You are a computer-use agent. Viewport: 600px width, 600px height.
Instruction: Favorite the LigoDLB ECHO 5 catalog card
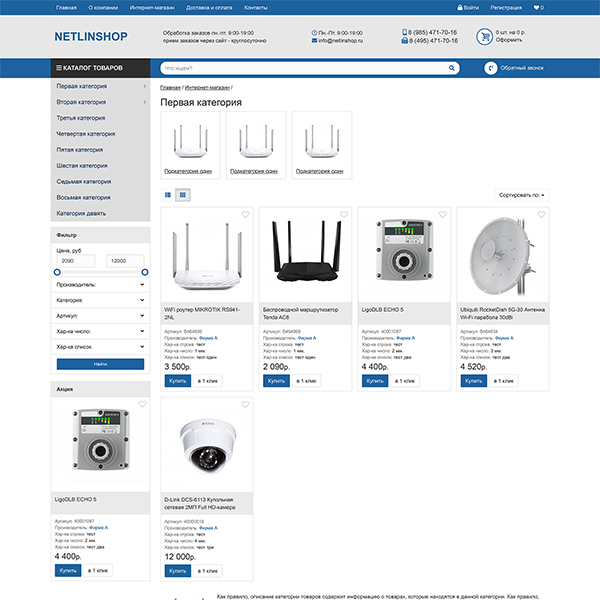pyautogui.click(x=443, y=214)
